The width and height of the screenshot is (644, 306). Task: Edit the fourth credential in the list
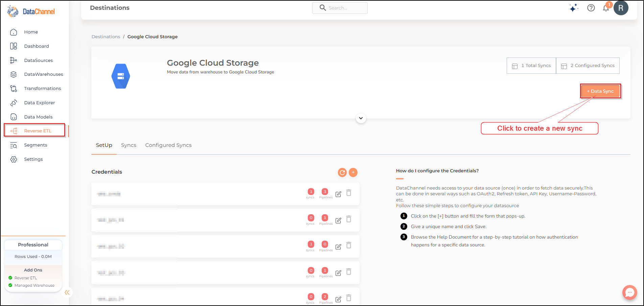[x=338, y=273]
